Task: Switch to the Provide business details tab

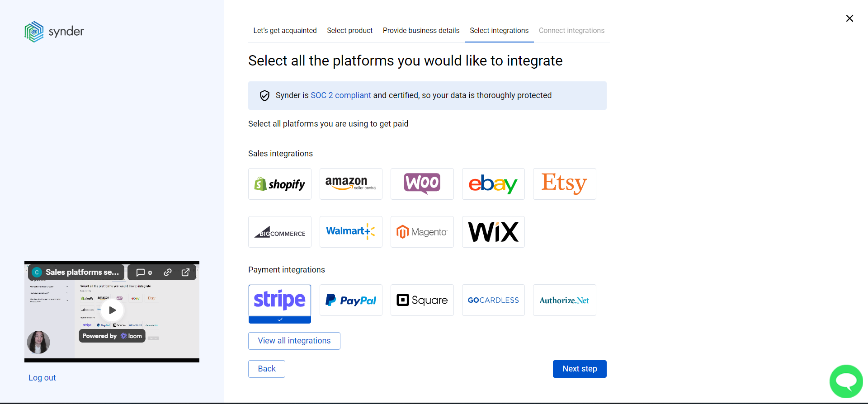Action: [x=421, y=30]
